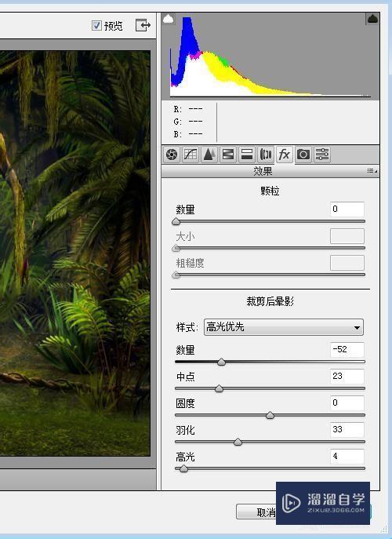Click the 羽化 label
392x539 pixels.
click(185, 430)
